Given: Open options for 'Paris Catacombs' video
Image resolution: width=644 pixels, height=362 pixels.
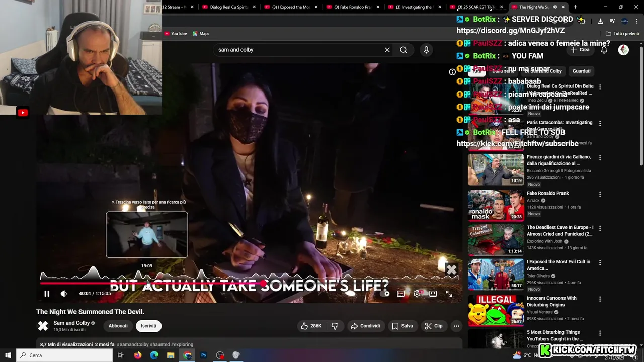Looking at the screenshot, I should [x=600, y=123].
